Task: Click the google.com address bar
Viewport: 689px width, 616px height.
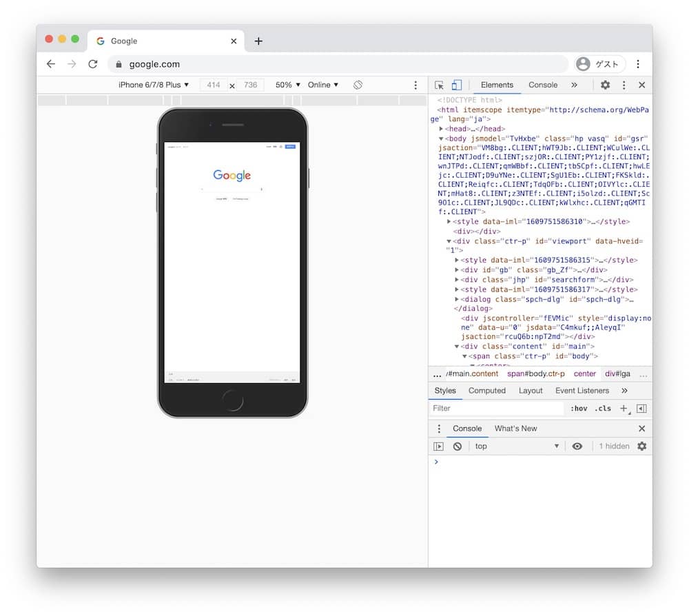Action: coord(338,64)
